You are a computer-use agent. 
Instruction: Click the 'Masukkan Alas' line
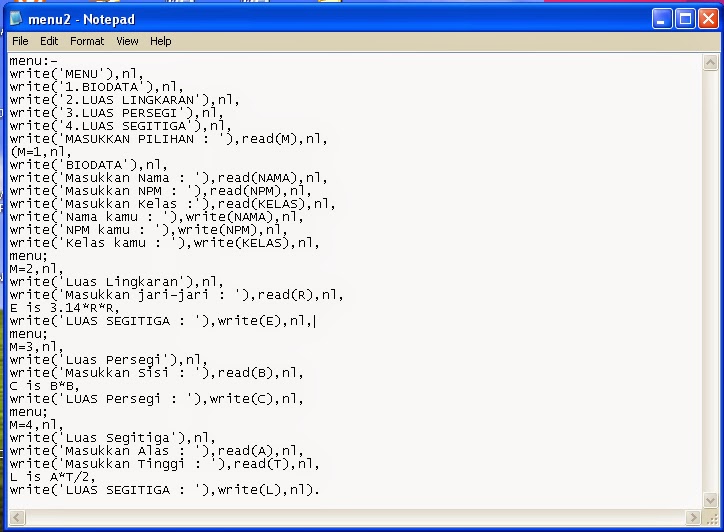click(x=156, y=450)
